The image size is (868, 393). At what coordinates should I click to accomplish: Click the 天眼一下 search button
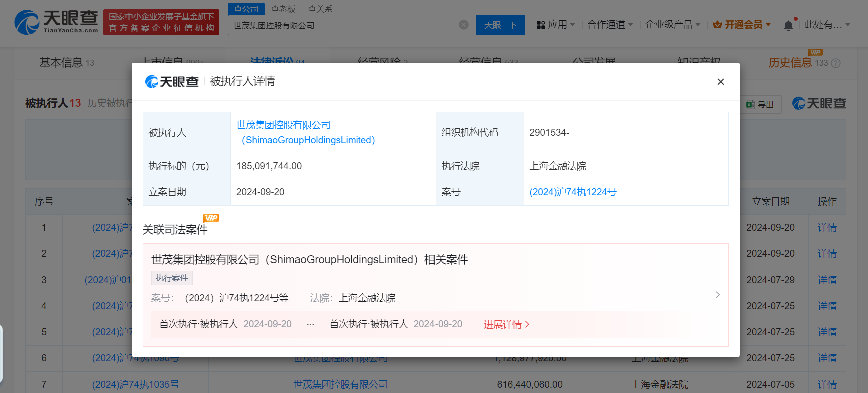click(x=500, y=25)
